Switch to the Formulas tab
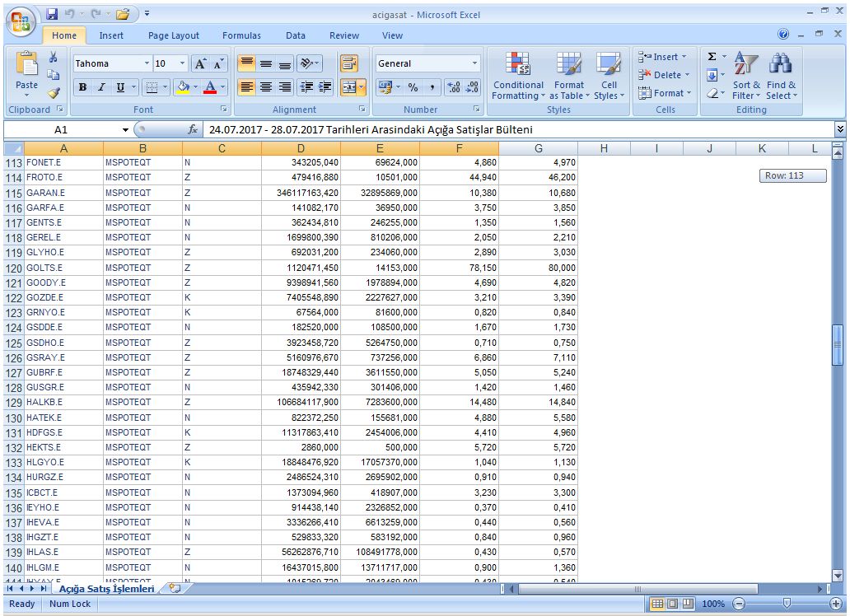 click(x=241, y=35)
